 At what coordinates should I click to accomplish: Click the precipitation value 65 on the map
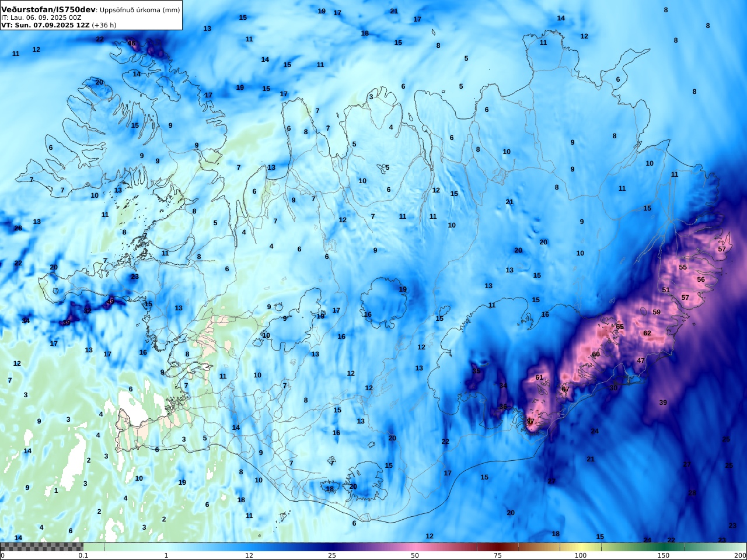(x=620, y=327)
